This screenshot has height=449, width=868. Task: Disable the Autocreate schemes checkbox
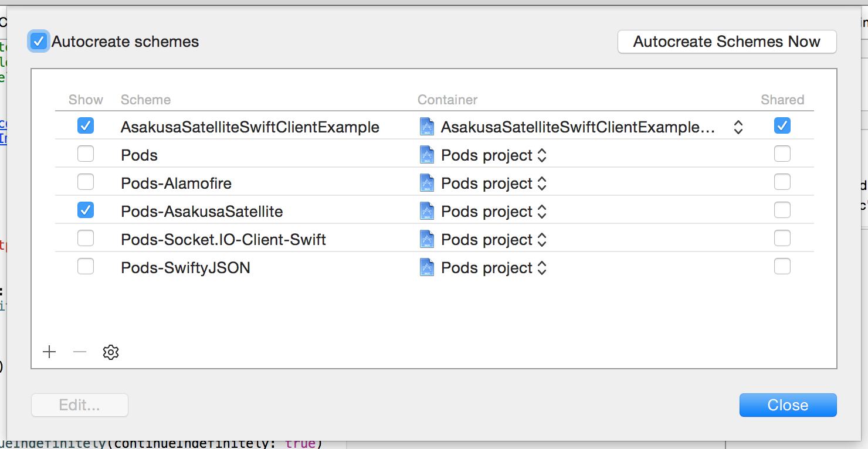pyautogui.click(x=39, y=42)
